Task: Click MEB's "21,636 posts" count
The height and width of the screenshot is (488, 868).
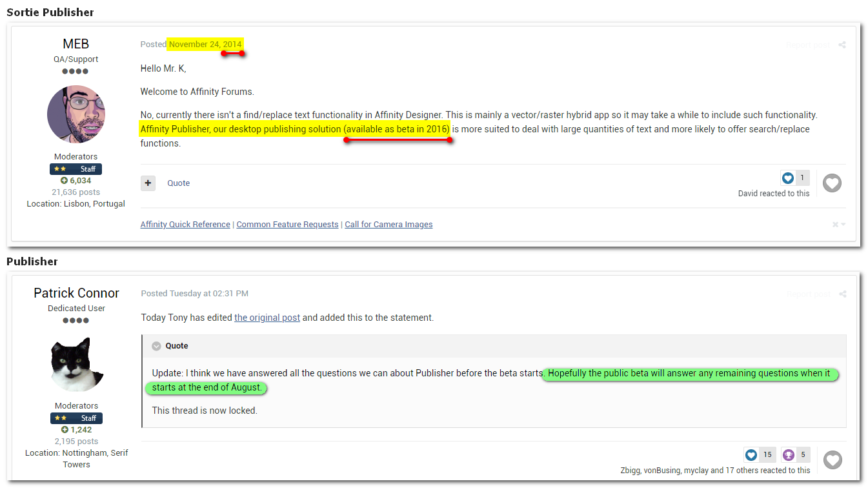Action: tap(76, 192)
